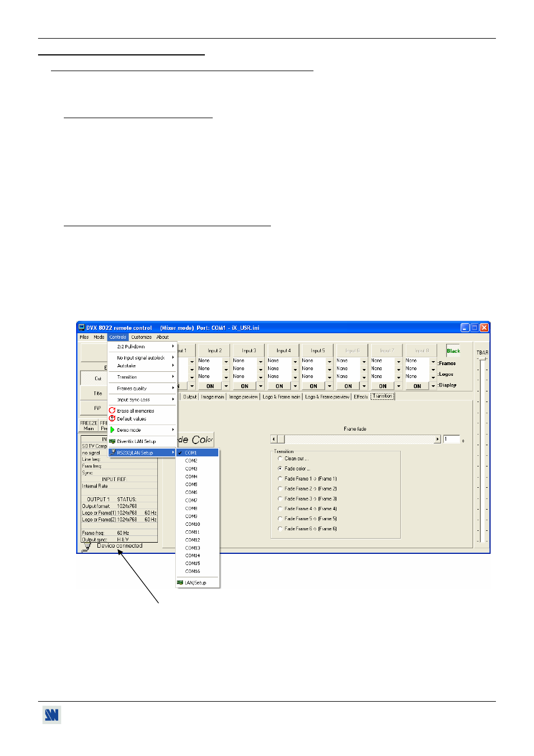Click the LAN/Setup board icon in submenu
This screenshot has height=756, width=534.
point(180,582)
